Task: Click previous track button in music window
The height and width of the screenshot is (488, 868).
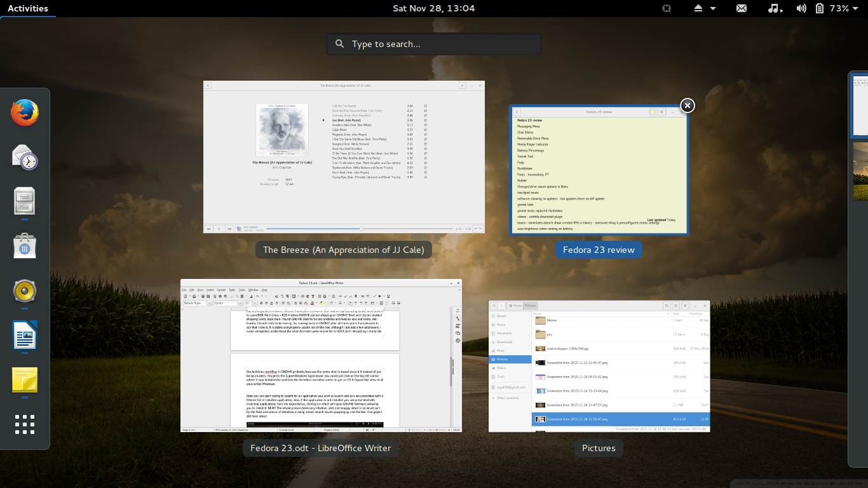Action: (209, 229)
